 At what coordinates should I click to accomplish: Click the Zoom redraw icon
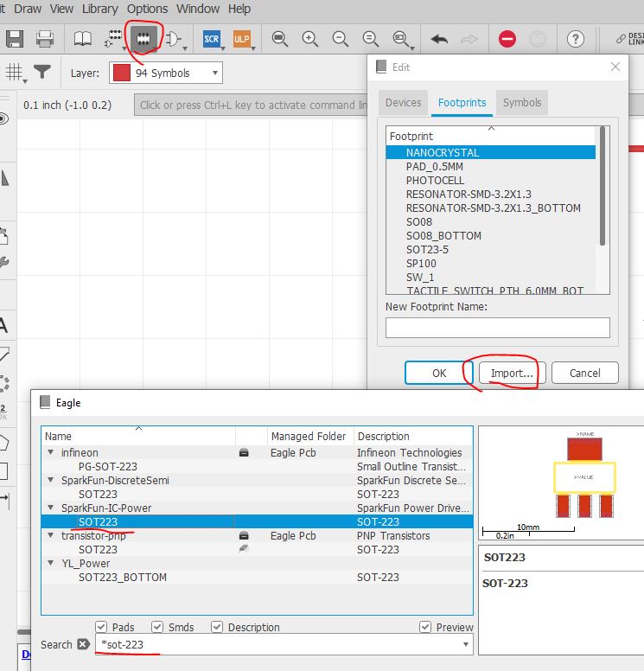tap(371, 39)
